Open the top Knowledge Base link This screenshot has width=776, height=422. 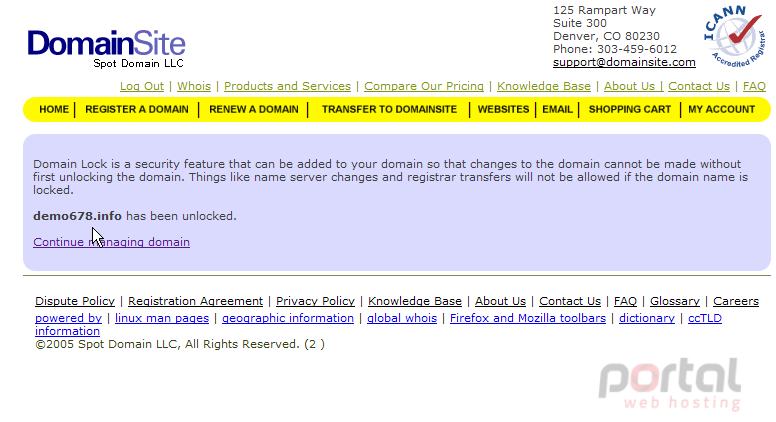pyautogui.click(x=544, y=86)
